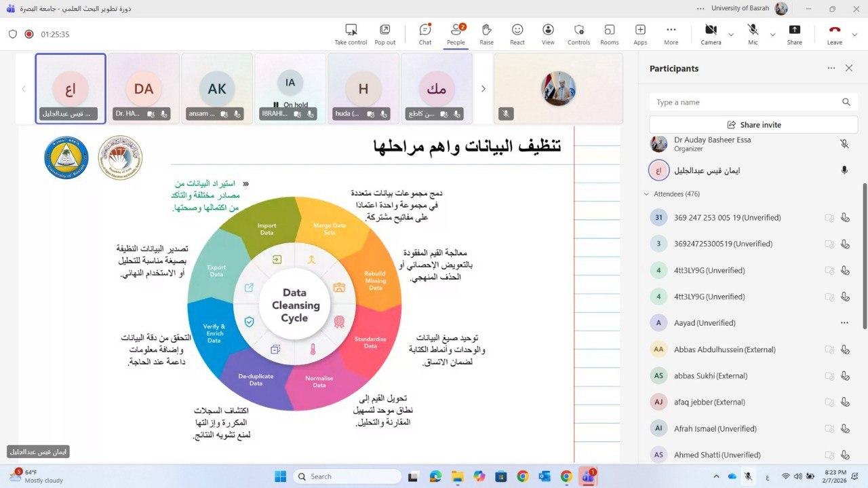Open the More options menu

(671, 34)
